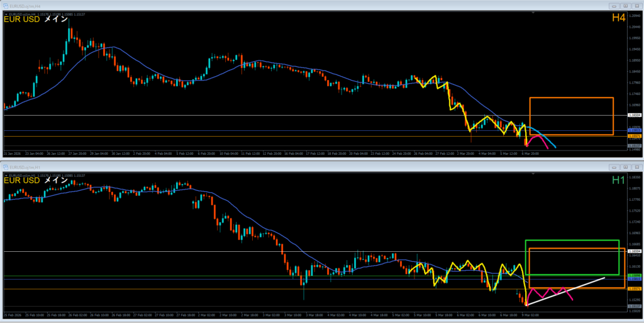Click the EUR USD メイン label in H1 chart

(x=36, y=181)
